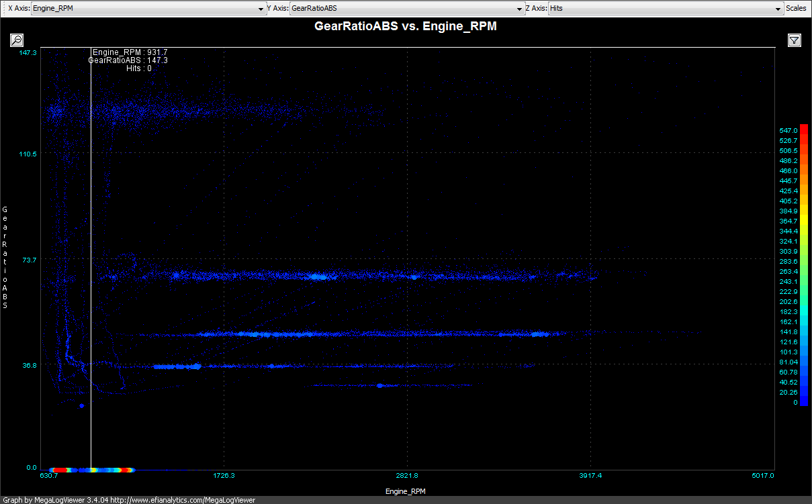
Task: Click the 547.0 value on the color legend
Action: click(x=788, y=130)
